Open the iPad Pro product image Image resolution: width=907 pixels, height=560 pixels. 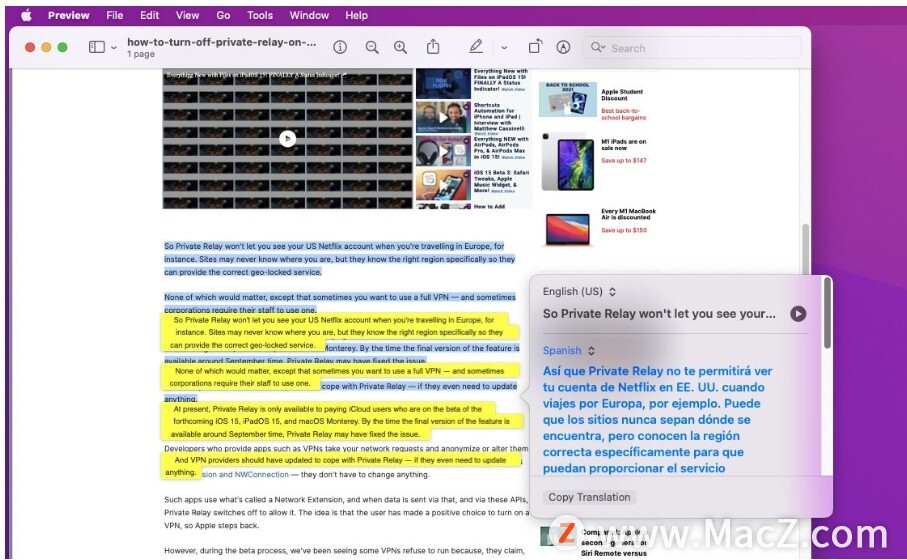(x=568, y=162)
